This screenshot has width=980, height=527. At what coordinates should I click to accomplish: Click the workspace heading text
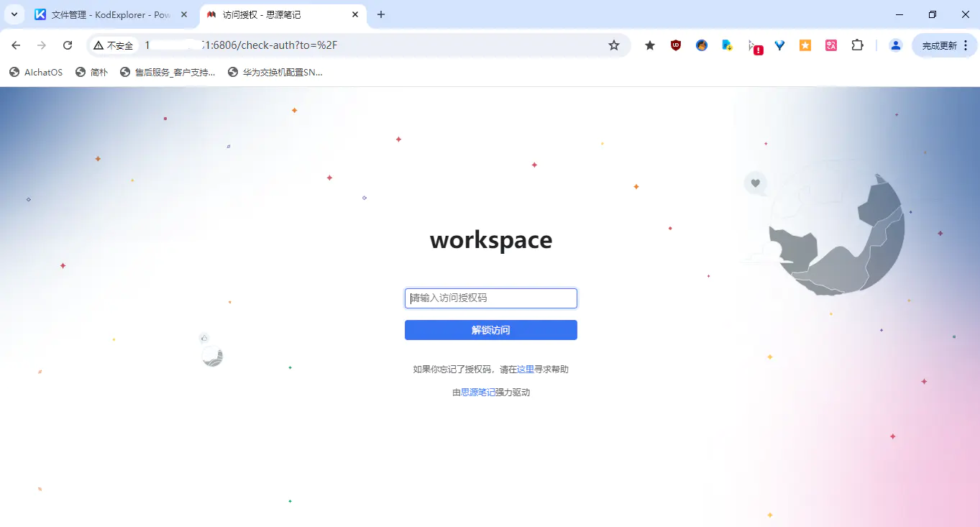tap(491, 240)
